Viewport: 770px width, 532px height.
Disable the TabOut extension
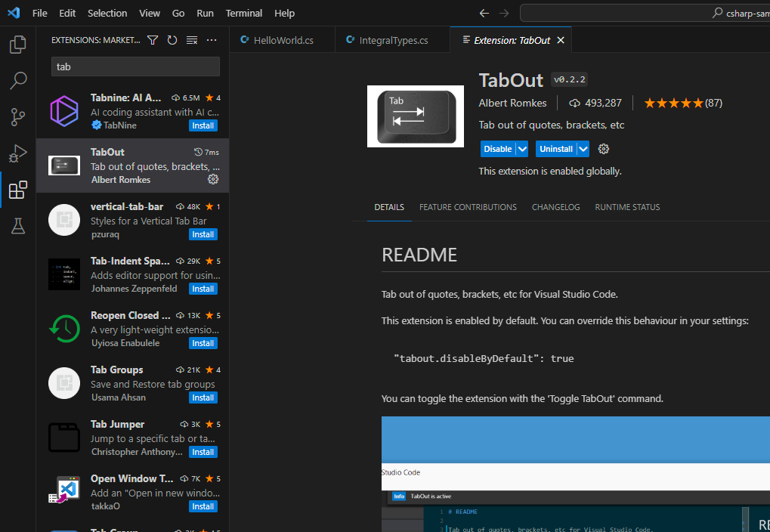coord(497,149)
